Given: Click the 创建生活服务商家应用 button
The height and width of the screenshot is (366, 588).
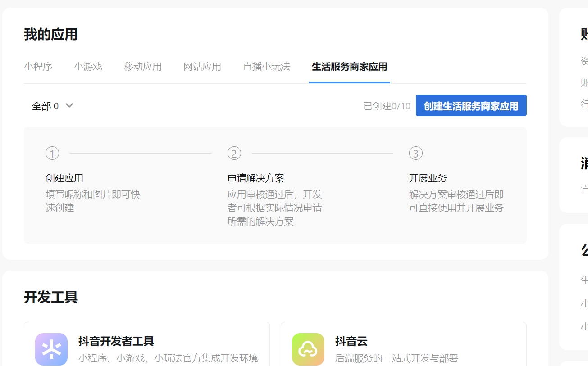Looking at the screenshot, I should tap(471, 106).
